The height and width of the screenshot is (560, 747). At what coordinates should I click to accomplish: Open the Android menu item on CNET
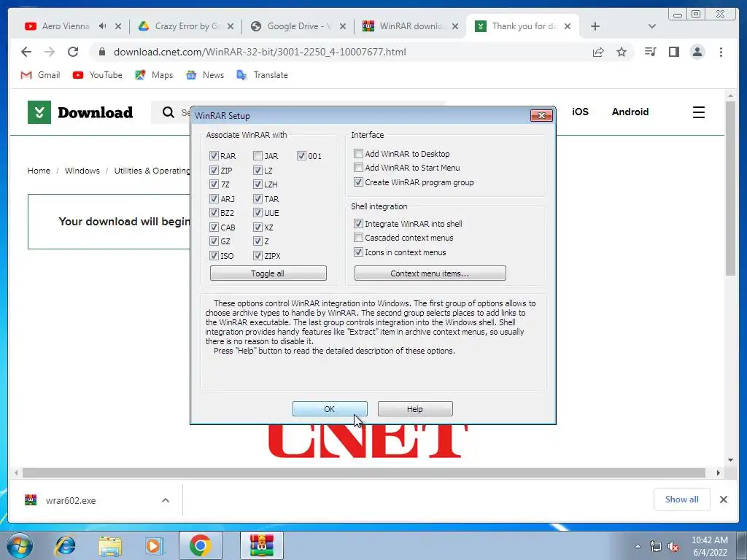[630, 112]
